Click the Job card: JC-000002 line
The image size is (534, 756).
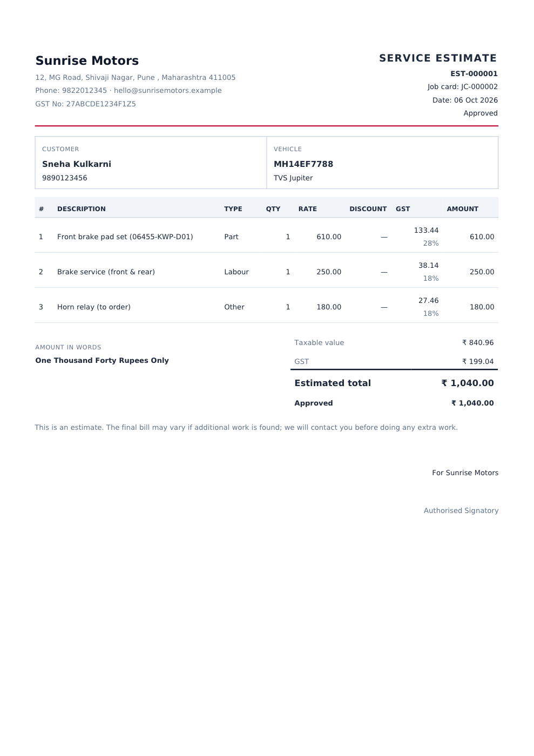[x=463, y=86]
